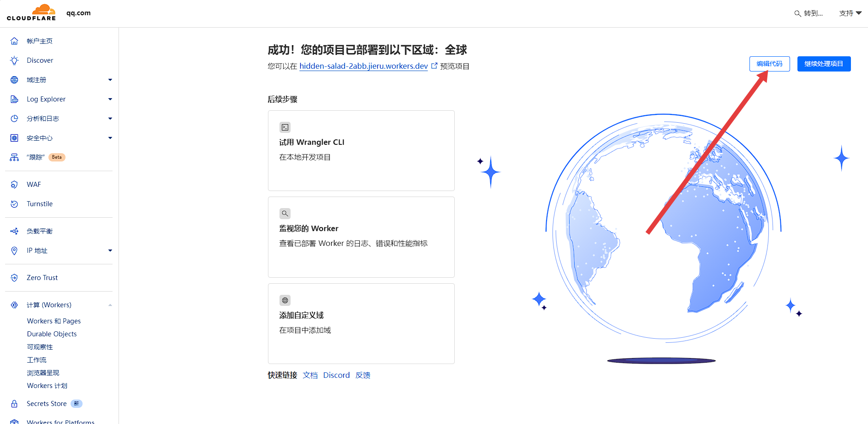The image size is (868, 424).
Task: Select the home icon beside 帐户主页
Action: [14, 41]
